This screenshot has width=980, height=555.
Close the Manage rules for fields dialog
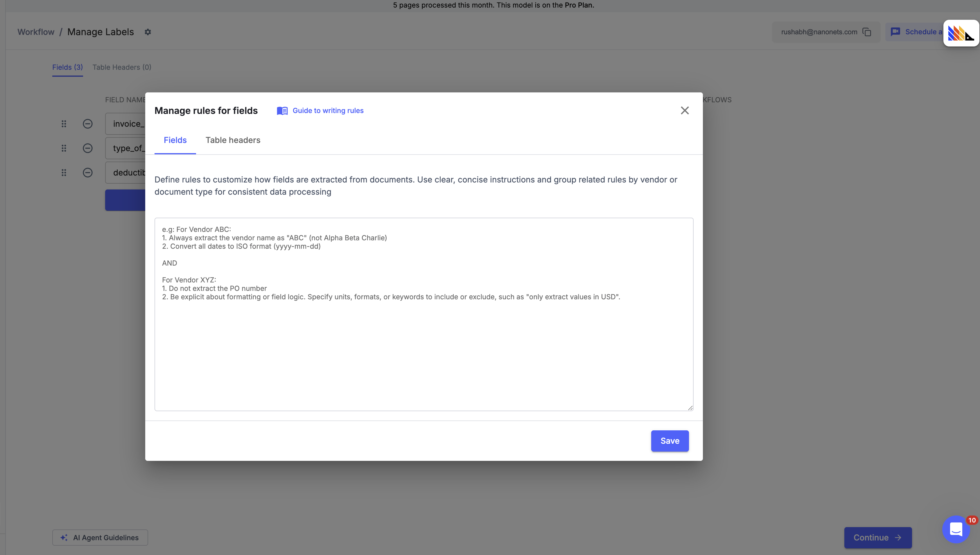click(x=685, y=110)
